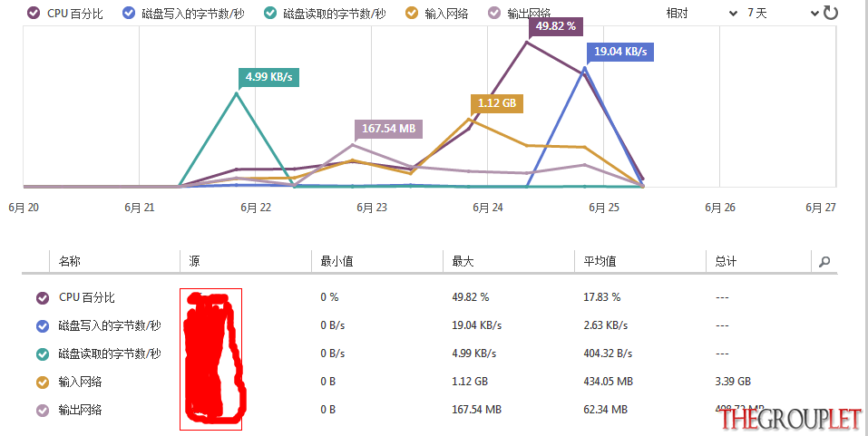
Task: Click the 0 % minimum cell for CPU
Action: pyautogui.click(x=329, y=297)
